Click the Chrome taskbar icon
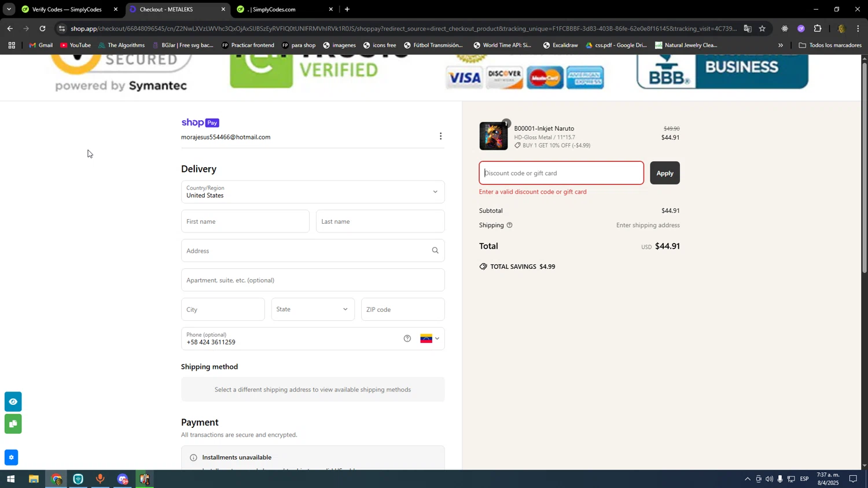The image size is (868, 488). [x=56, y=479]
